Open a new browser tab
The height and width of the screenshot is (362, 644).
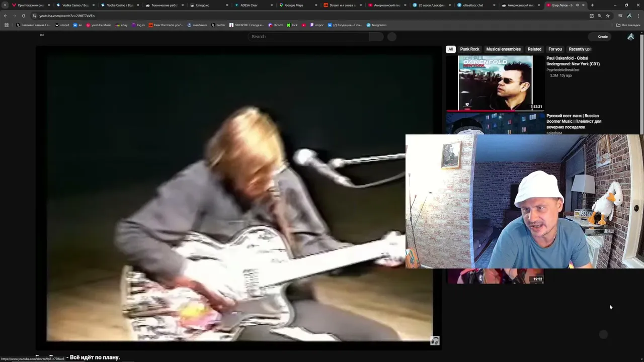(x=592, y=5)
